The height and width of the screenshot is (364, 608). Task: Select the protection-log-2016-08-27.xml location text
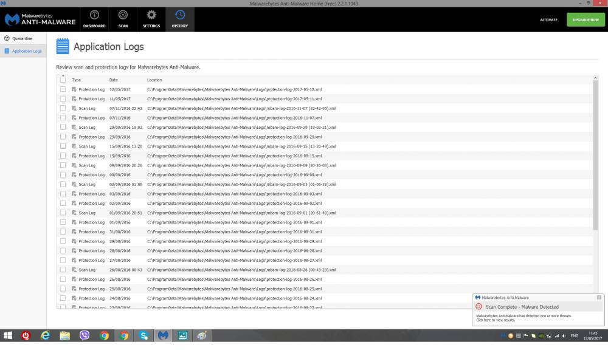(234, 260)
